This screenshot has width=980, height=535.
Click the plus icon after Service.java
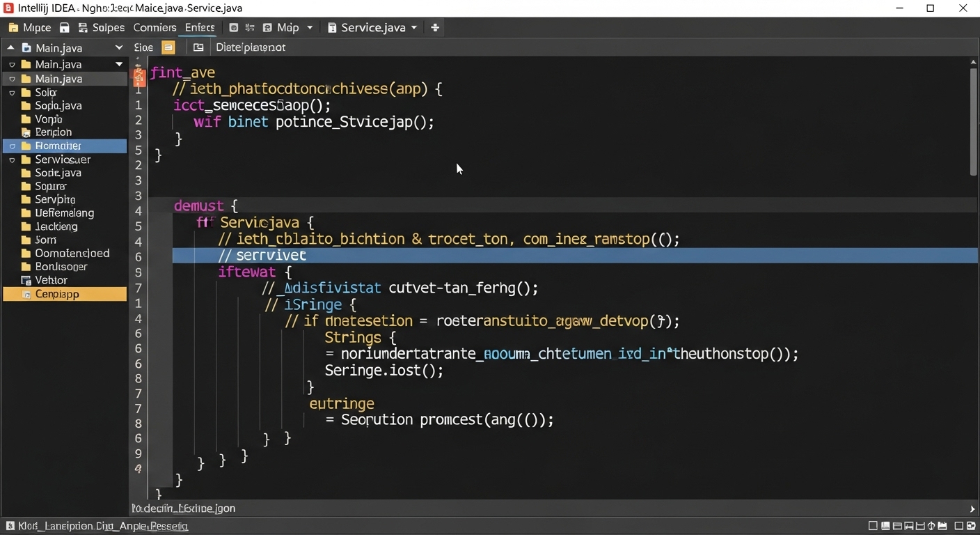(435, 28)
